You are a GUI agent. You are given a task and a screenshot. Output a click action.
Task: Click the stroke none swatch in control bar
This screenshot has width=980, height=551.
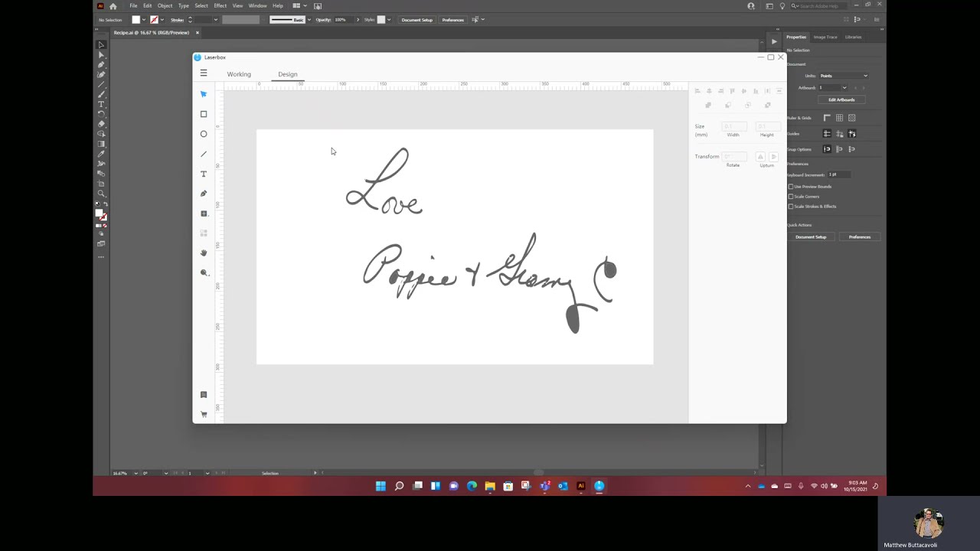[154, 20]
